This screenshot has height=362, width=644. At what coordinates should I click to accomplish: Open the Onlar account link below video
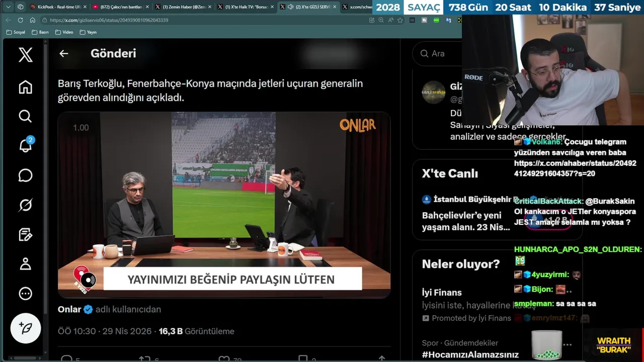coord(69,309)
